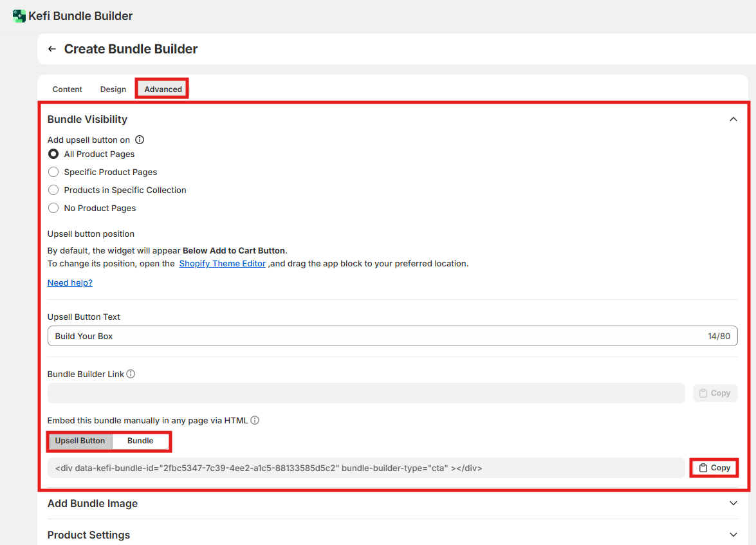
Task: Click info icon beside Bundle Builder Link
Action: click(131, 374)
